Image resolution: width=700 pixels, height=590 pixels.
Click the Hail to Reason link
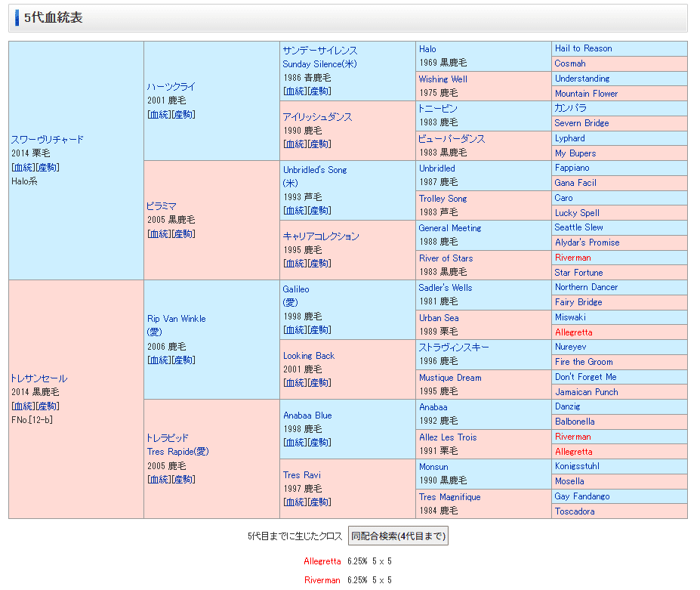[x=584, y=48]
